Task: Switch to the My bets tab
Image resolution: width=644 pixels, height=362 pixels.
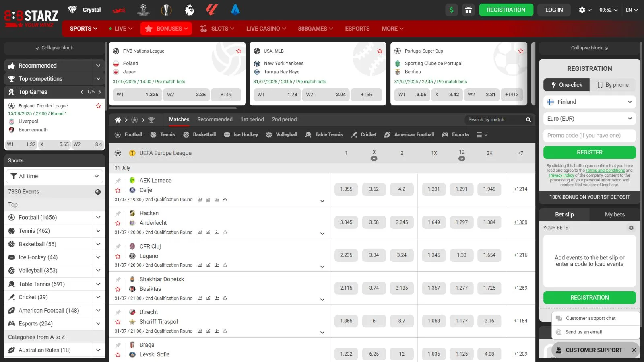Action: coord(614,215)
